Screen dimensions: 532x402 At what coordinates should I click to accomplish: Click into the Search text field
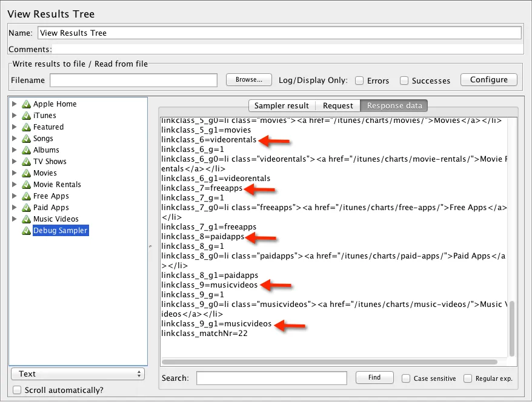271,378
